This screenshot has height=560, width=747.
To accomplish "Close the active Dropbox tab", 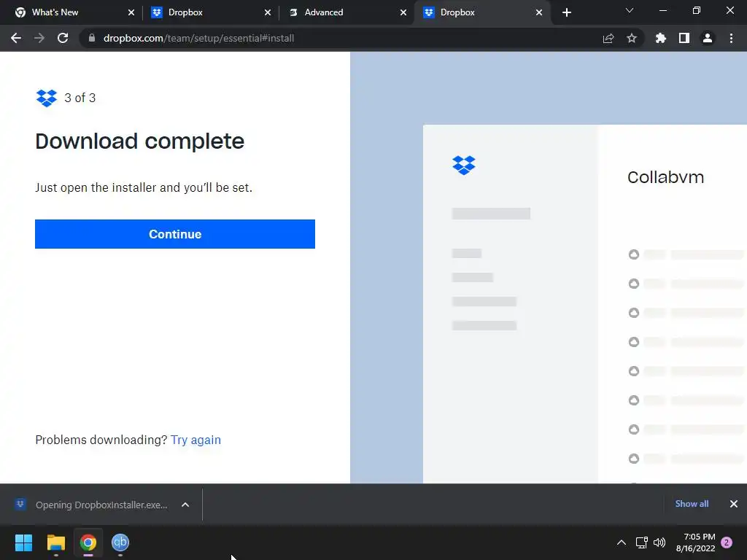I will tap(539, 12).
